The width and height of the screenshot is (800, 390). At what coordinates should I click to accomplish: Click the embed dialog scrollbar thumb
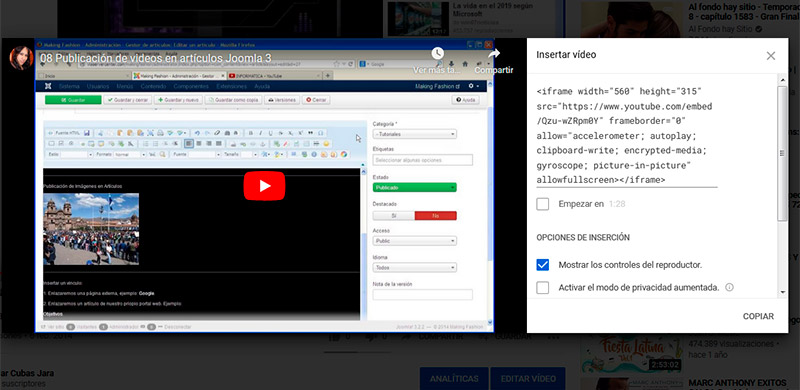(x=782, y=154)
